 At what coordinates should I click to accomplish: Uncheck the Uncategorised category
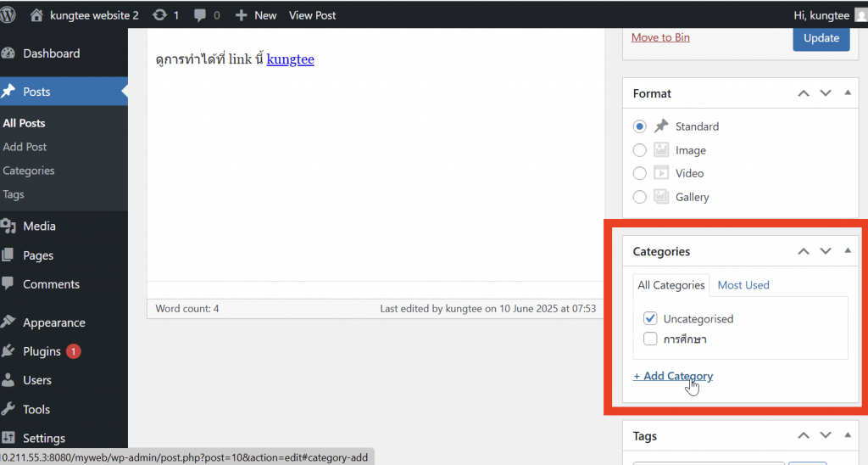point(650,319)
